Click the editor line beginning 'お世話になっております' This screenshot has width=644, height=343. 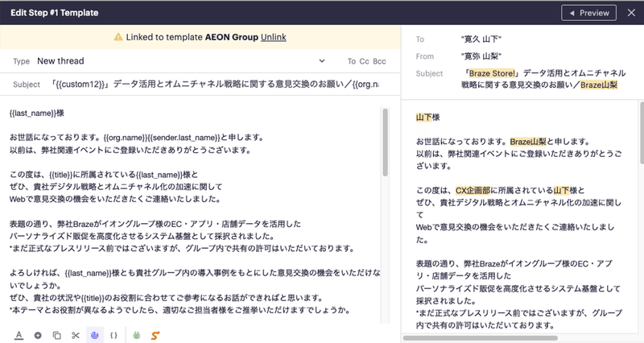137,138
